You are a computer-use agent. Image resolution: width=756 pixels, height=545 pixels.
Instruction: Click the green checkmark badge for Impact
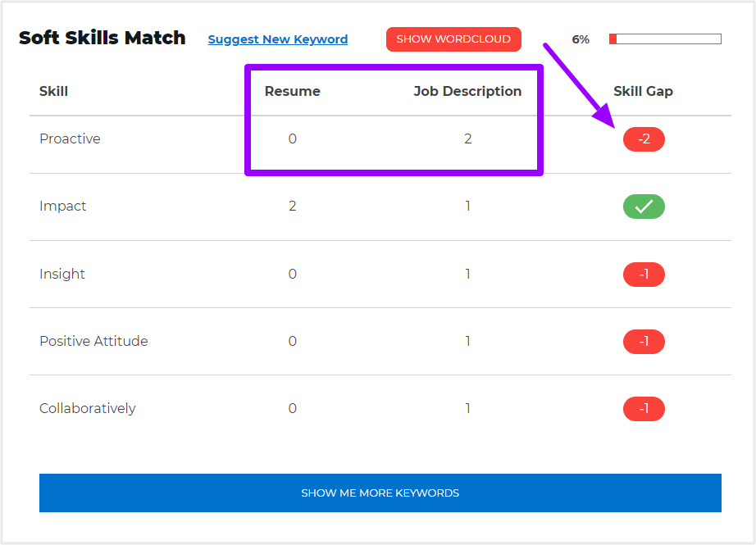pyautogui.click(x=644, y=207)
